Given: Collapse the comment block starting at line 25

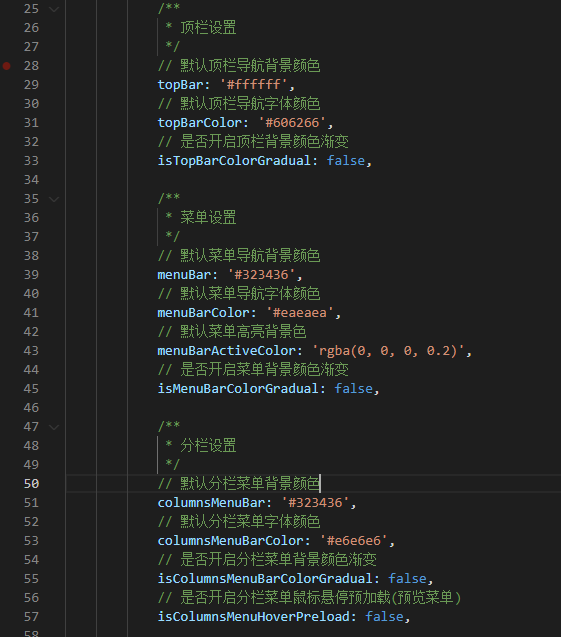Looking at the screenshot, I should [54, 9].
